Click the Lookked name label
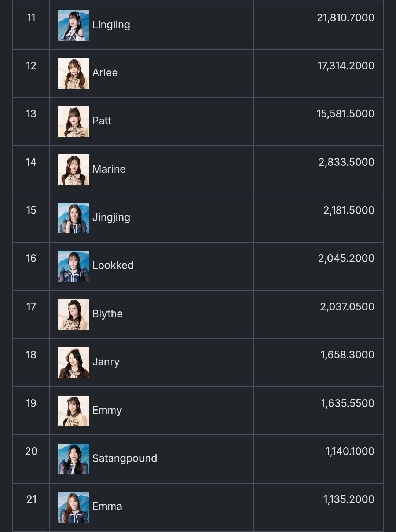The height and width of the screenshot is (532, 396). (113, 265)
